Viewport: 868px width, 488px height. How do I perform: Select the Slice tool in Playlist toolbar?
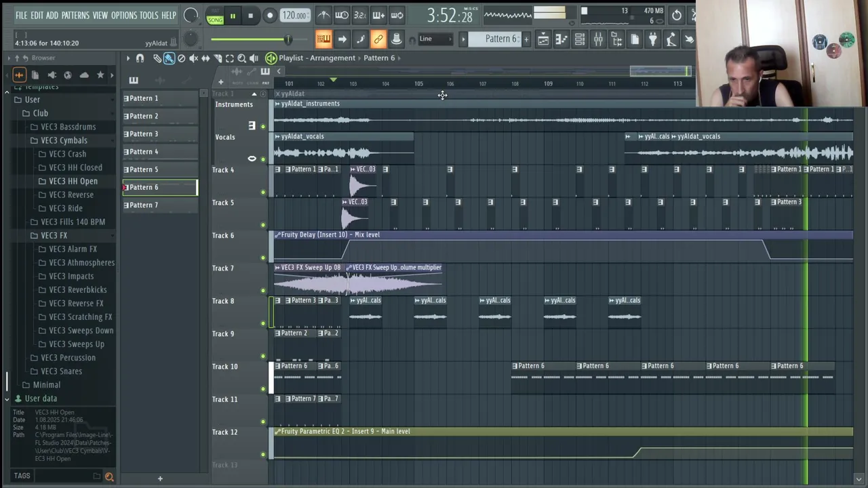tap(218, 58)
